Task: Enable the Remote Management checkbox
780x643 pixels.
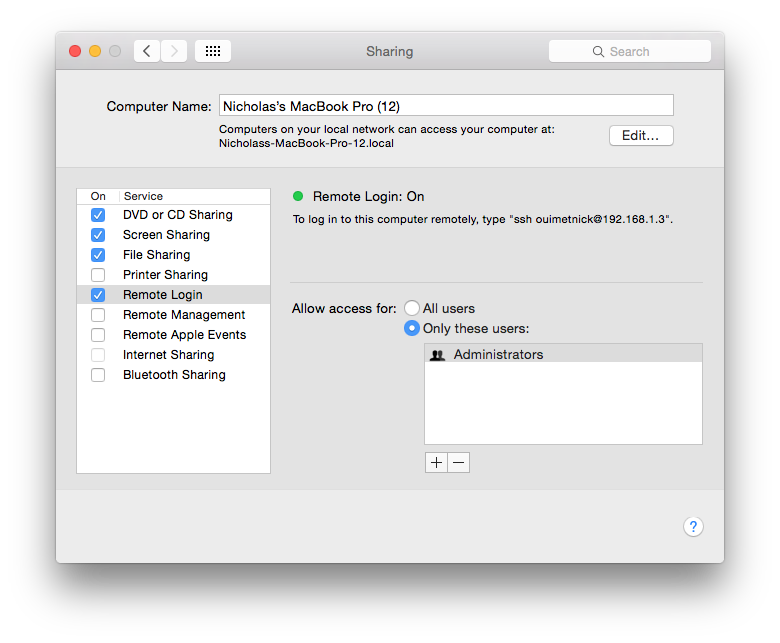Action: [x=98, y=315]
